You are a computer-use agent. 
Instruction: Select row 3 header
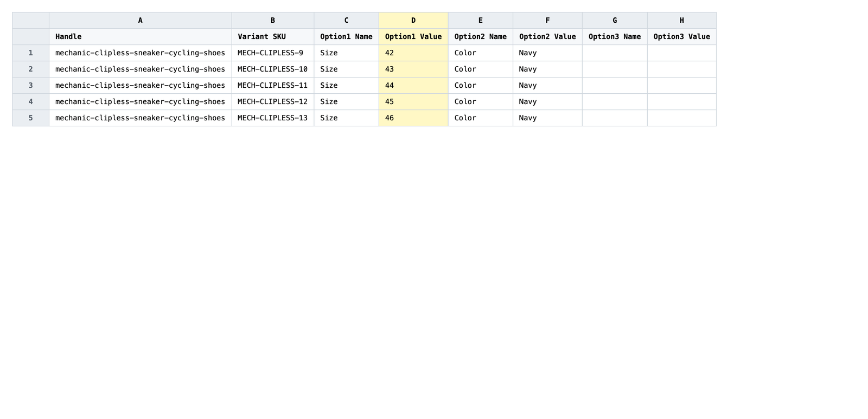pyautogui.click(x=31, y=86)
